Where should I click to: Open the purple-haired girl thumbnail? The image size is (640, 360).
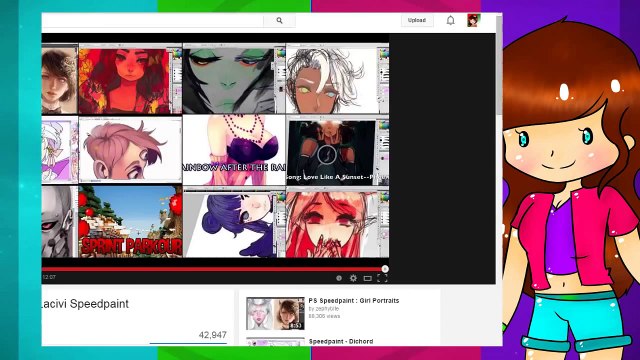[x=234, y=222]
